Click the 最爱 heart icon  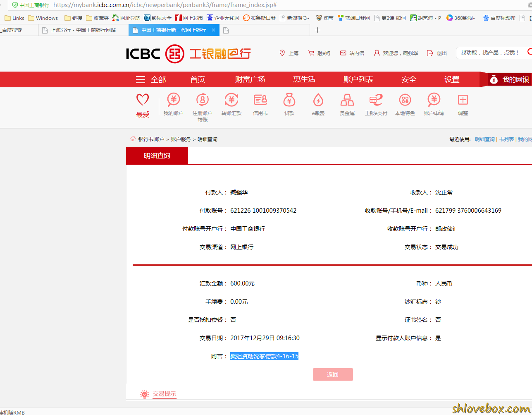coord(143,100)
